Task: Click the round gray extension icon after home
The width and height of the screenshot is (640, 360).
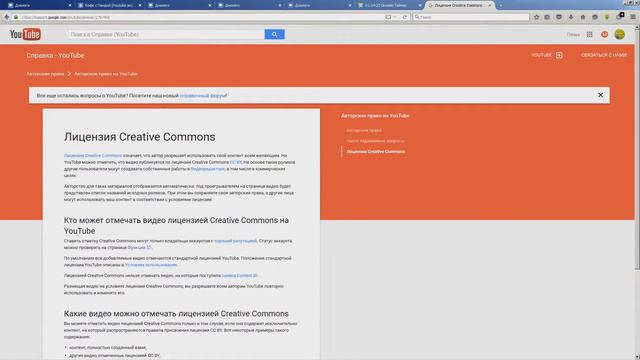Action: 595,17
